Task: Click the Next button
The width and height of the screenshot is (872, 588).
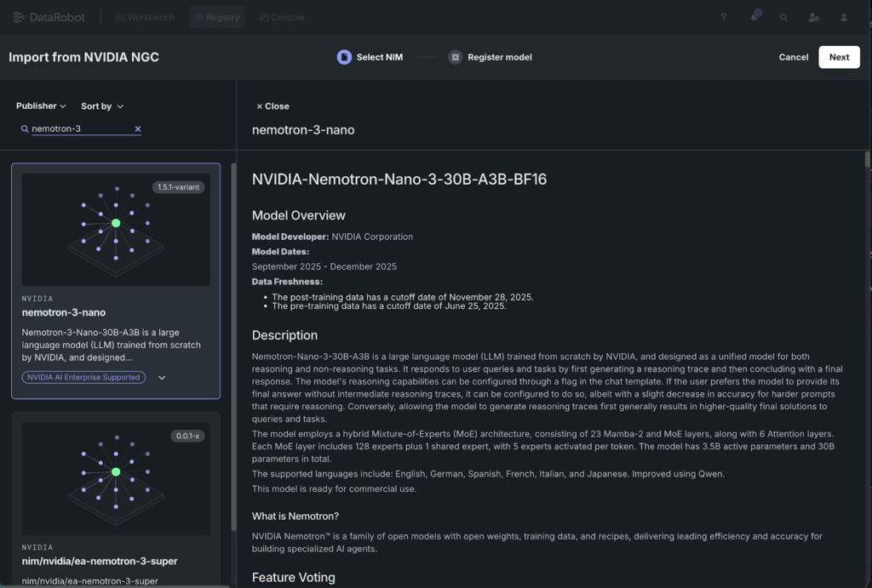Action: click(x=839, y=57)
